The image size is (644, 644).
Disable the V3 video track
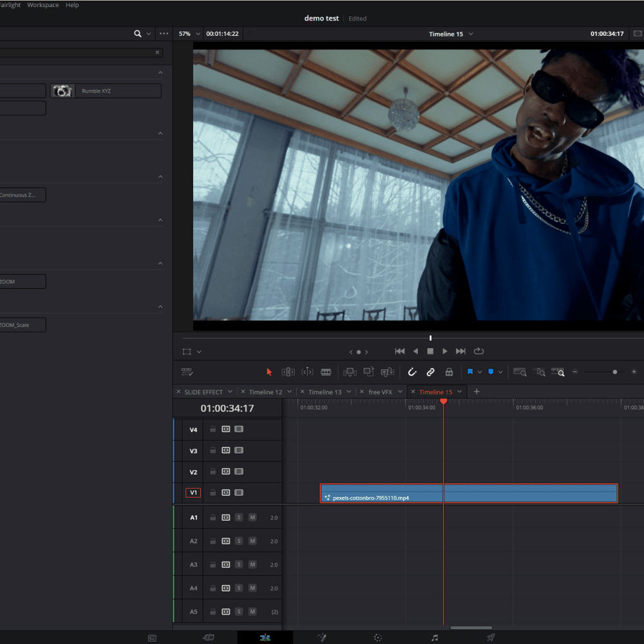coord(239,450)
